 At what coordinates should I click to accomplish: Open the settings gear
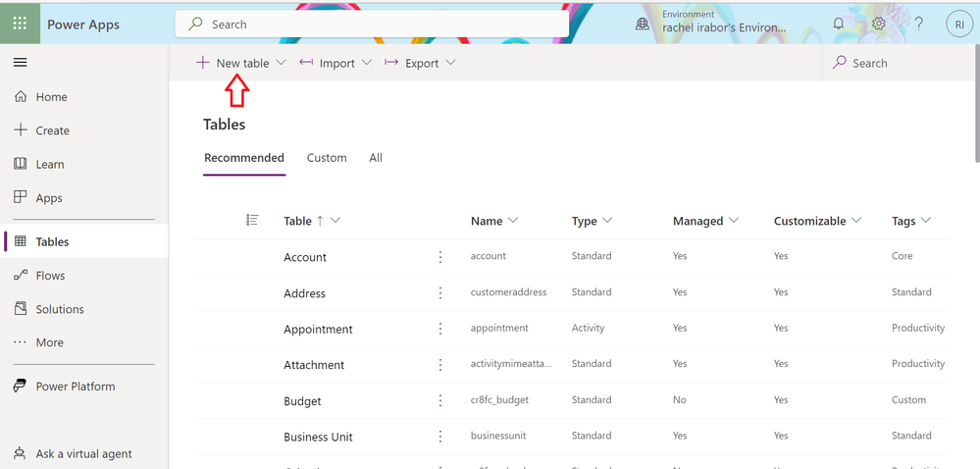click(x=879, y=24)
